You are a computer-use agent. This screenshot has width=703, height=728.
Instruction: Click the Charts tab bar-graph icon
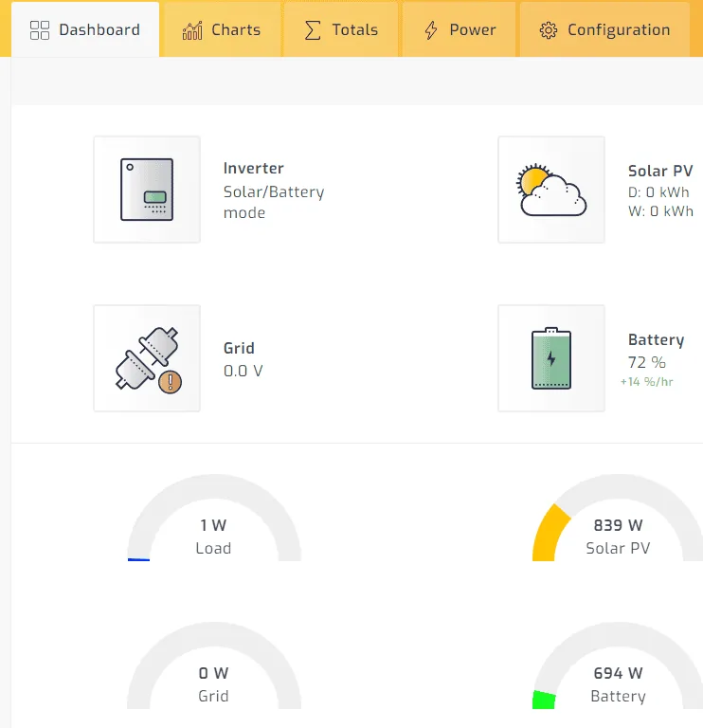192,30
